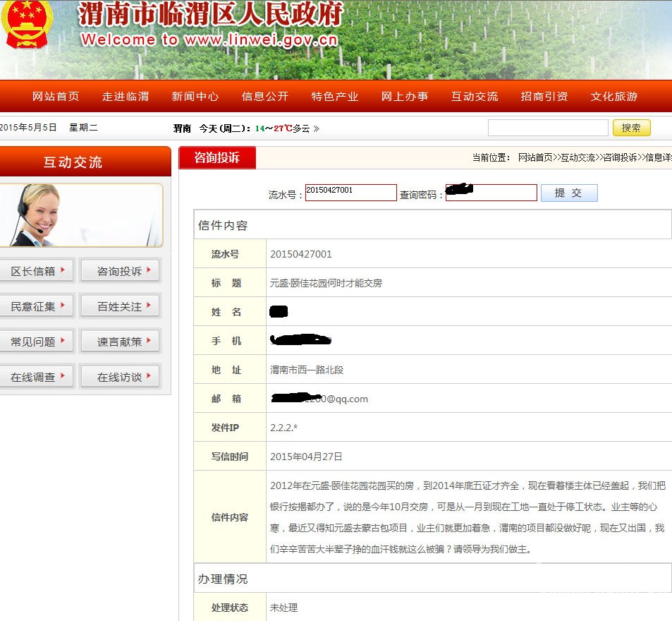Open 特色产业 menu item
The width and height of the screenshot is (672, 621).
click(335, 97)
